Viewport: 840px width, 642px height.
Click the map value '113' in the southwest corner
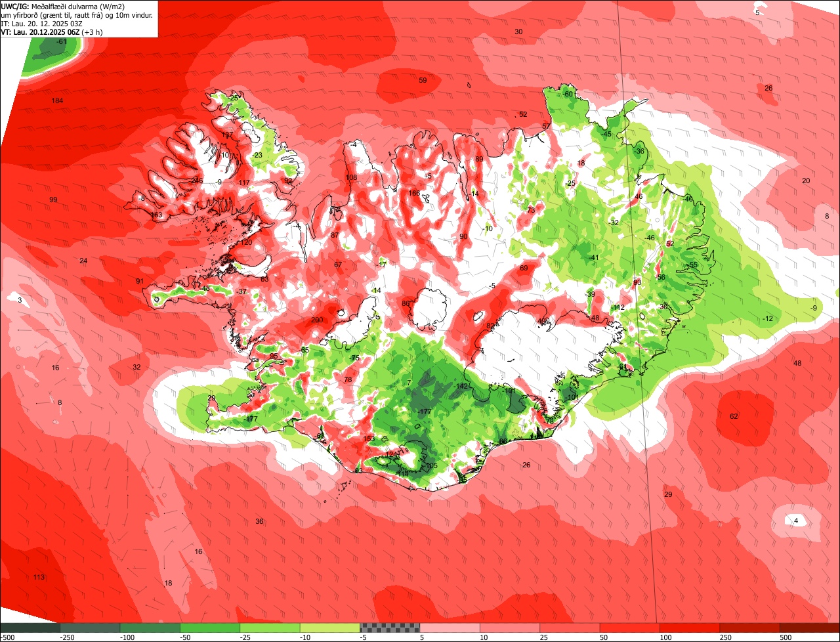39,577
